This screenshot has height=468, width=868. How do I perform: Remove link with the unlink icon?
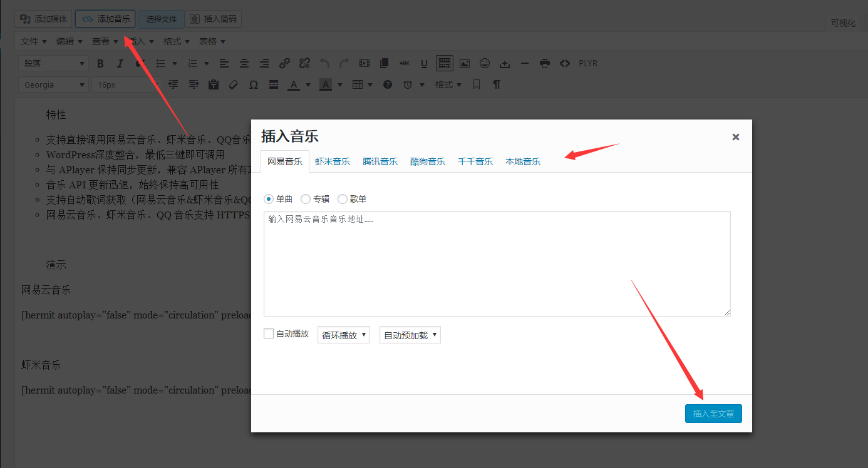click(x=304, y=63)
